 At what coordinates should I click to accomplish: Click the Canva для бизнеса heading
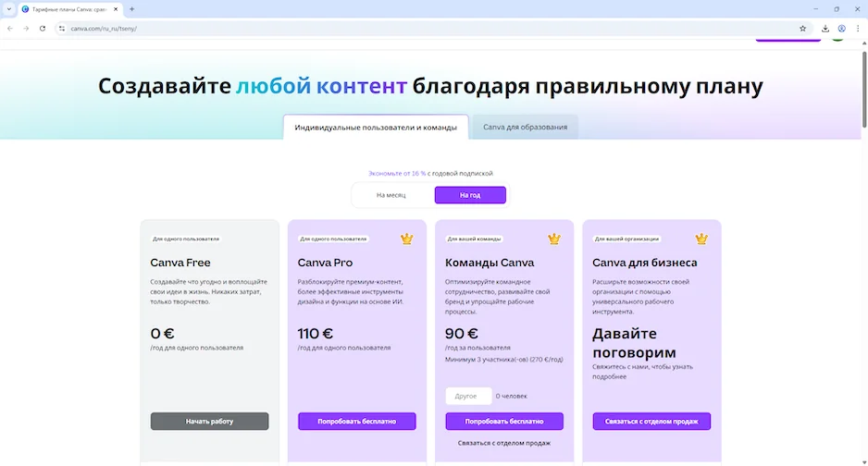pyautogui.click(x=645, y=263)
